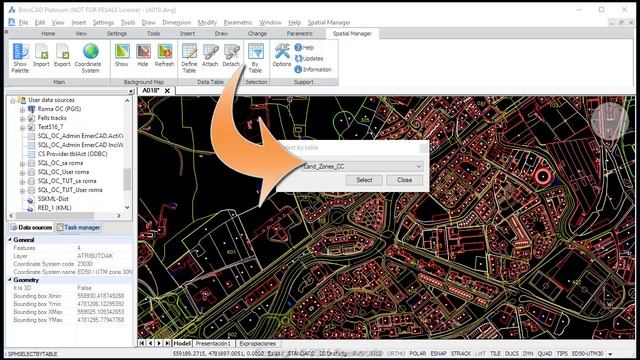Open the Parametric menu

(x=238, y=22)
